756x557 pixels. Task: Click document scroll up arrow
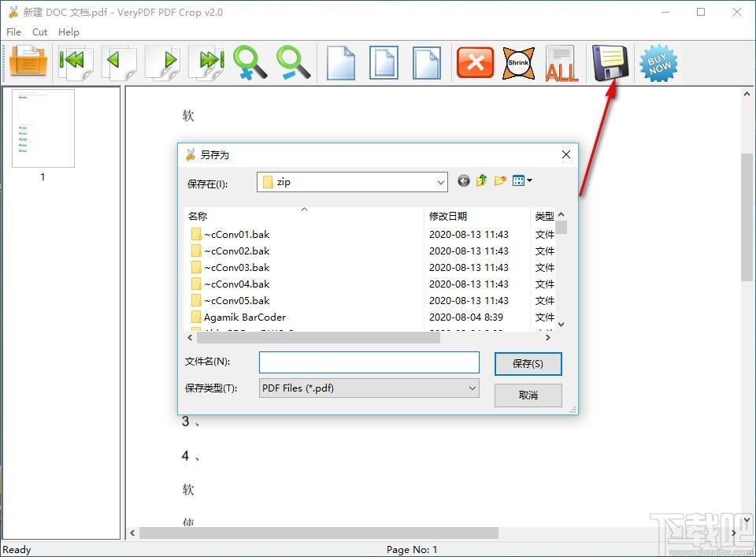coord(747,94)
